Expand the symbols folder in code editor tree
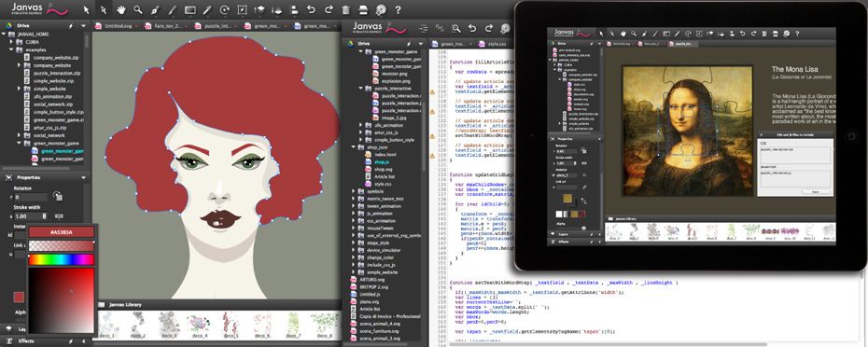Viewport: 868px width, 347px height. [354, 191]
